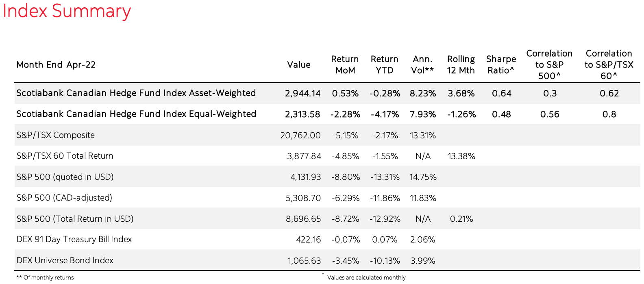
Task: Click the Correlation to S&P/TSX 60 header
Action: pyautogui.click(x=609, y=65)
